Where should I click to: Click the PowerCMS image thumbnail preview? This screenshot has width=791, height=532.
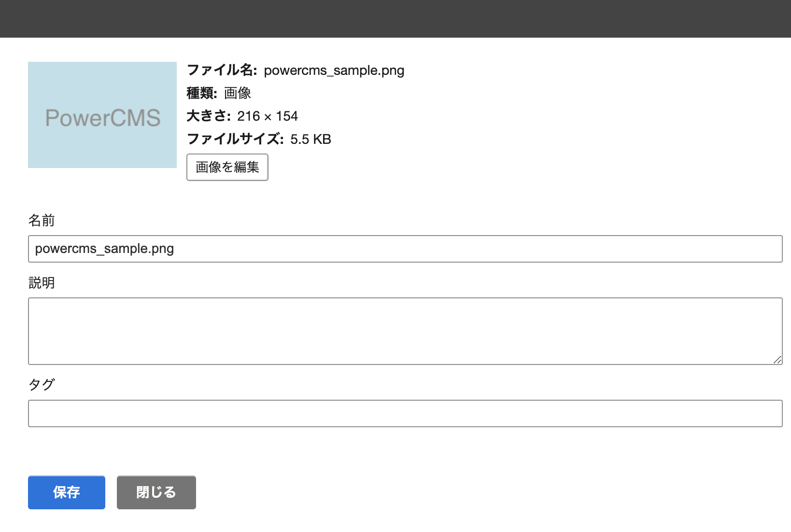click(x=102, y=115)
